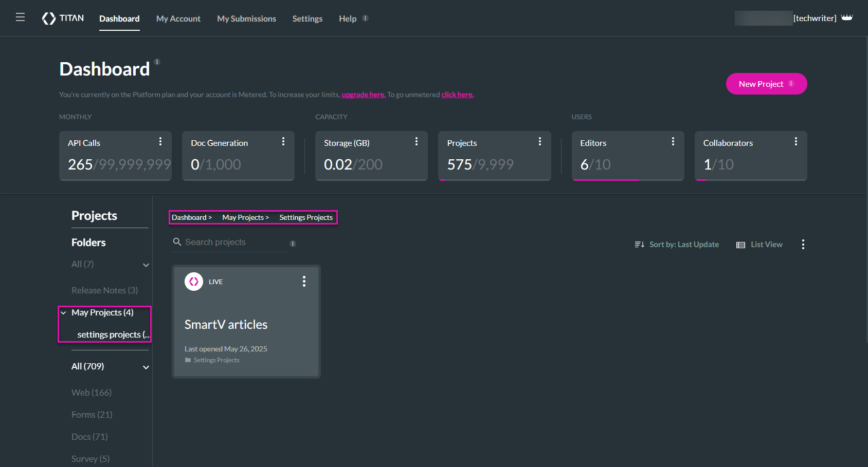
Task: Open the Storage (GB) kebab menu
Action: 417,142
